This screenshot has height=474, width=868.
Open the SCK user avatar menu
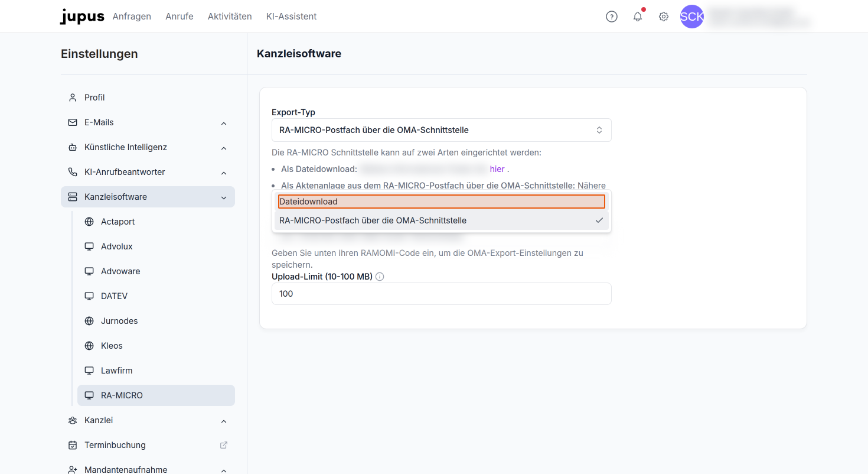[692, 17]
